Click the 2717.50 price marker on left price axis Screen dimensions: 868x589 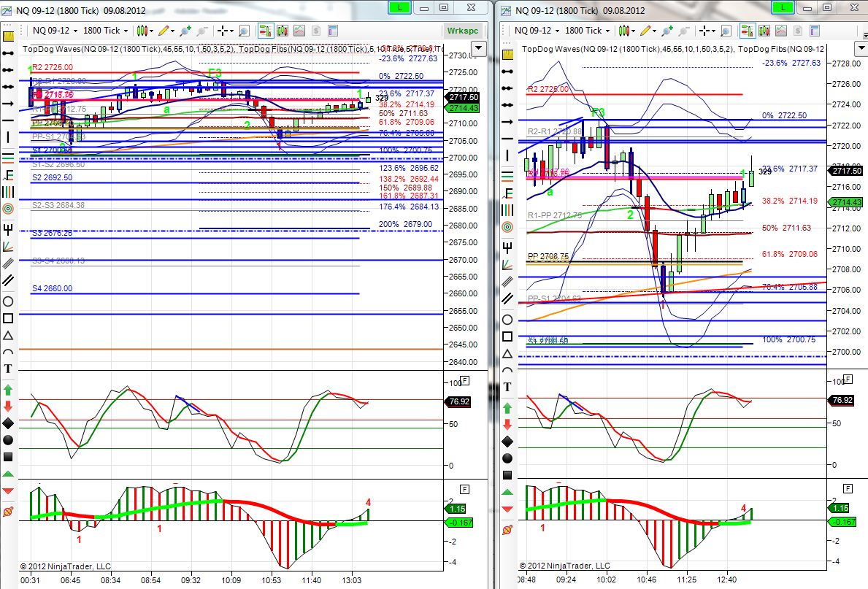(464, 97)
